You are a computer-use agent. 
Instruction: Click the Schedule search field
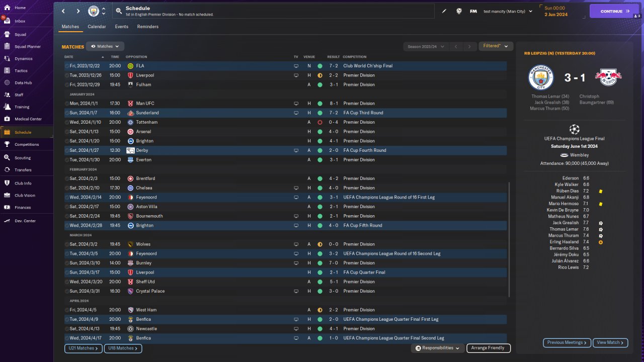(272, 11)
